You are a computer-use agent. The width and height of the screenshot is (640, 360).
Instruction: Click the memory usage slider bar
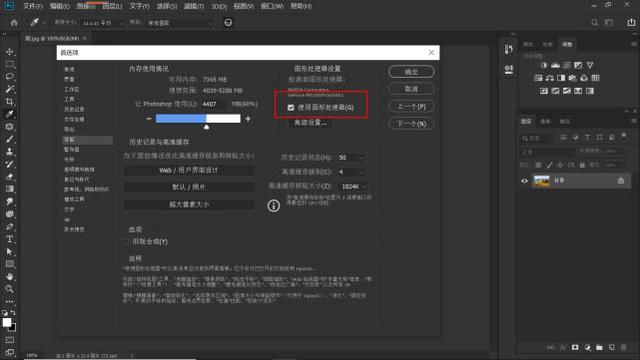(x=198, y=119)
